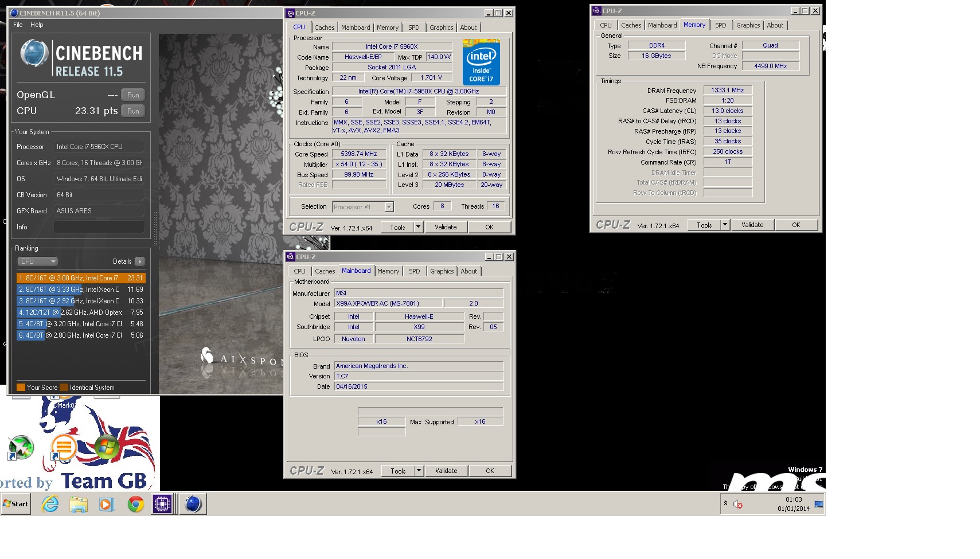Image resolution: width=980 pixels, height=559 pixels.
Task: Click title icon of CPU-Z Mainboard window
Action: coord(291,257)
